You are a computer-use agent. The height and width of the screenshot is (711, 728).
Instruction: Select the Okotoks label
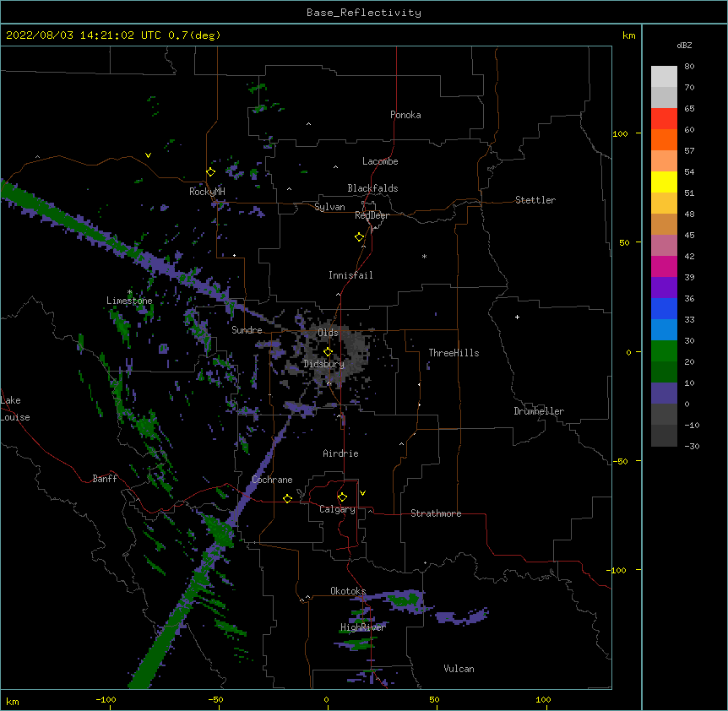(348, 591)
